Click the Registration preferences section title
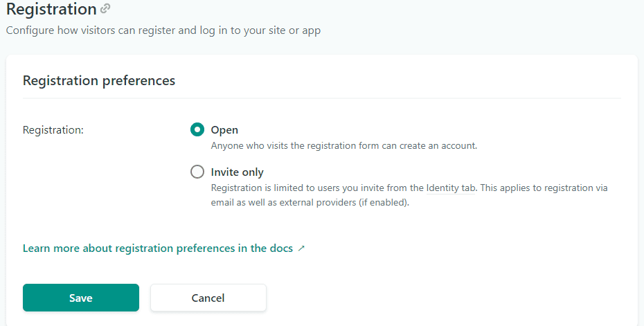 (99, 80)
